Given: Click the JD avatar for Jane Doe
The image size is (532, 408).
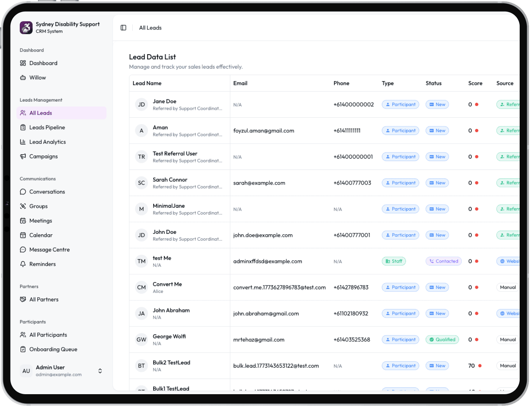Looking at the screenshot, I should coord(141,105).
